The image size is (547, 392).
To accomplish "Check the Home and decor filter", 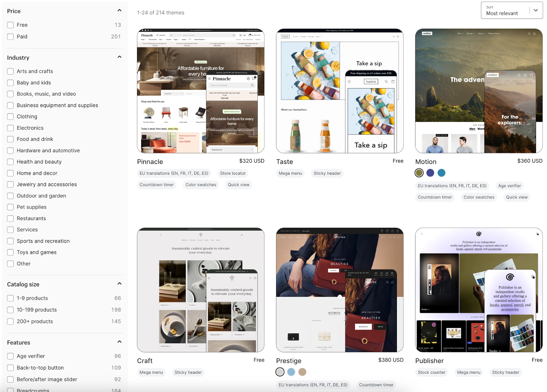I will coord(10,173).
